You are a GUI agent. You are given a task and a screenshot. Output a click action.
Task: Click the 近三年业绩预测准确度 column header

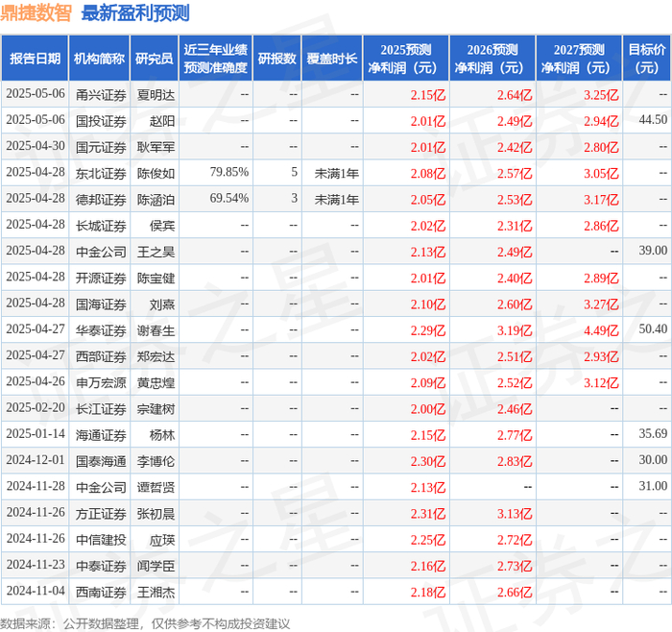click(216, 59)
